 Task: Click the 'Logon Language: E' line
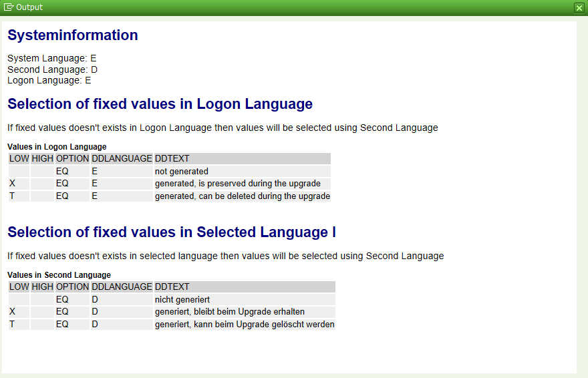(x=49, y=81)
